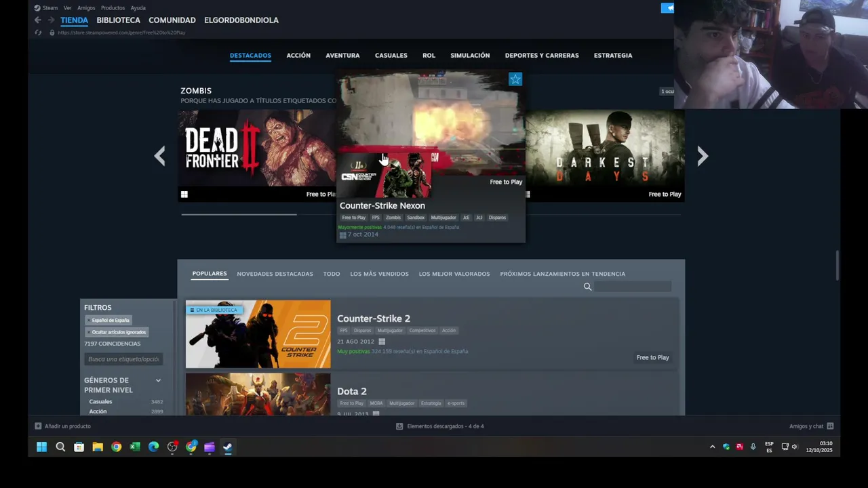Filter by Casuales genre
Image resolution: width=868 pixels, height=488 pixels.
100,402
